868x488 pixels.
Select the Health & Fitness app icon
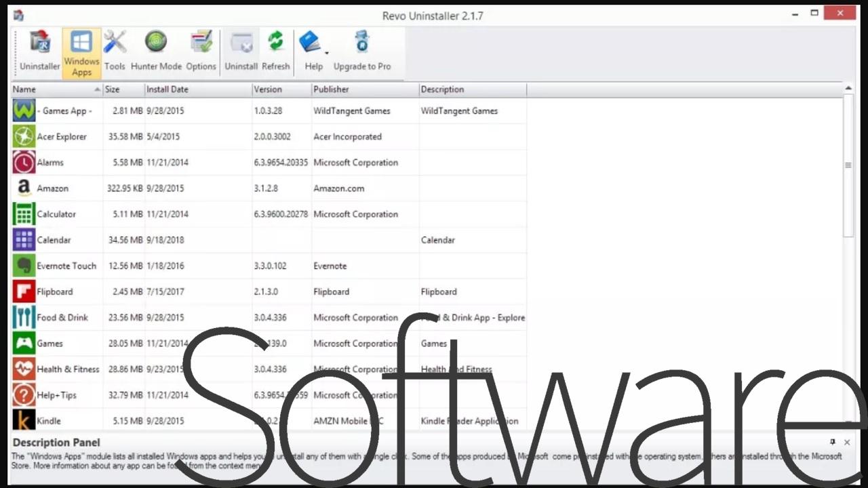24,369
